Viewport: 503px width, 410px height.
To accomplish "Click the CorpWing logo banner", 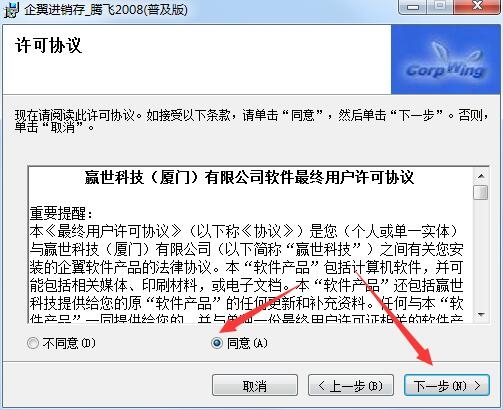I will click(446, 59).
